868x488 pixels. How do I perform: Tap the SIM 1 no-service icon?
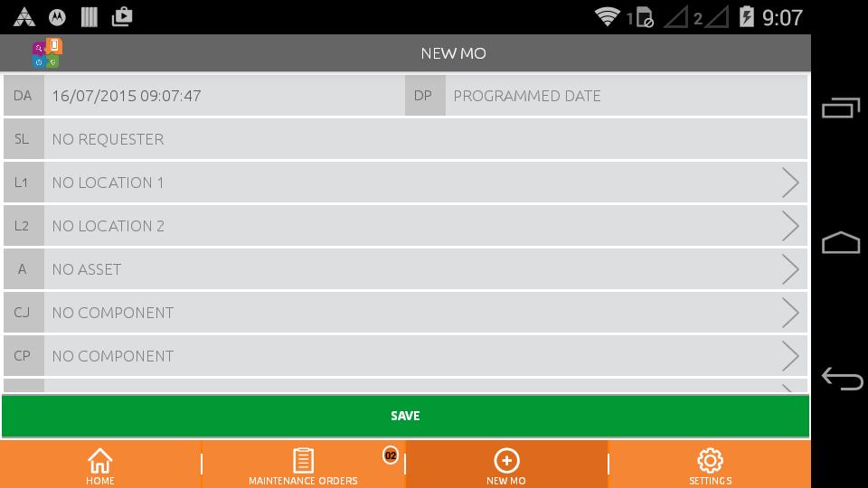640,17
